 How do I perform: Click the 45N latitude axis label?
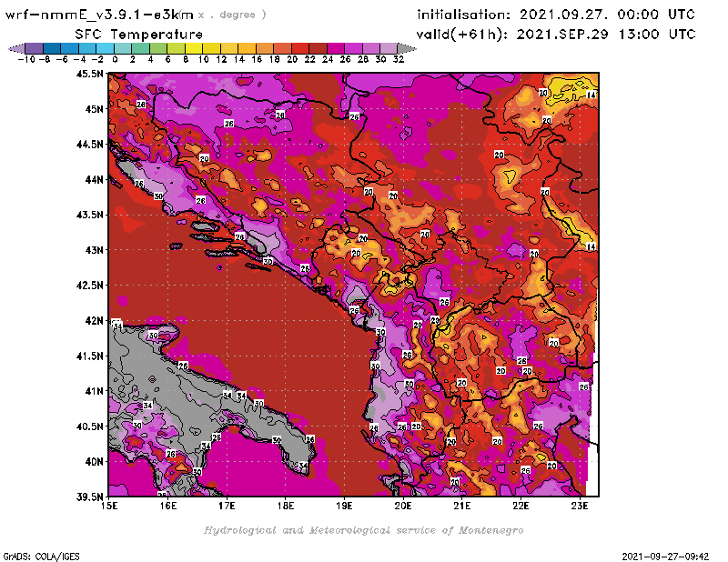coord(95,109)
